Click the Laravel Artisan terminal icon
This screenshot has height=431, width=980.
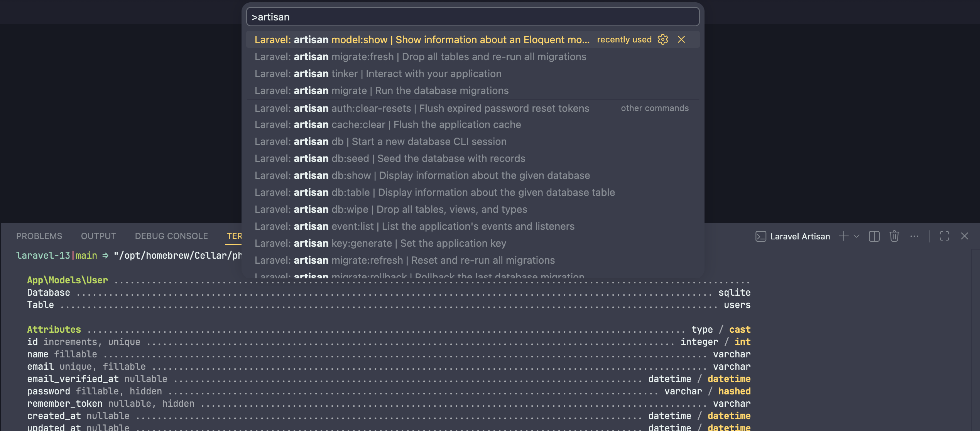(760, 236)
